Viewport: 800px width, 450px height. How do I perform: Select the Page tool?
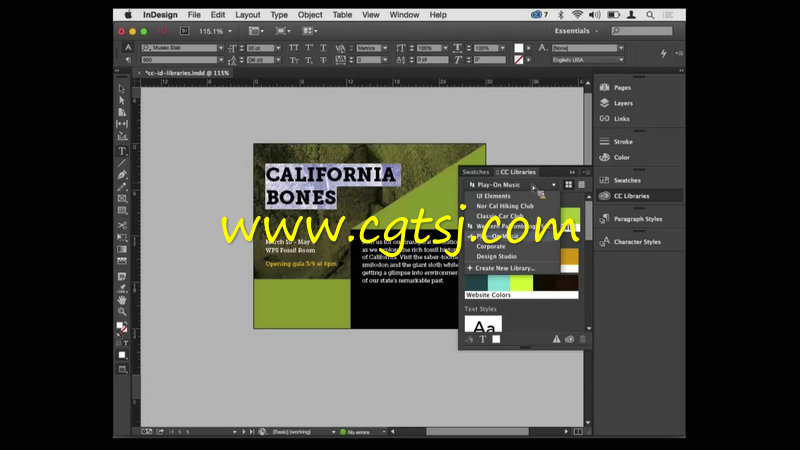tap(121, 112)
